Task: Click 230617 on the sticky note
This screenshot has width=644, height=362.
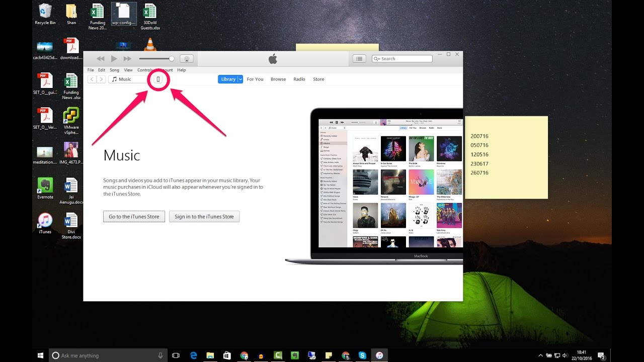Action: [x=479, y=163]
